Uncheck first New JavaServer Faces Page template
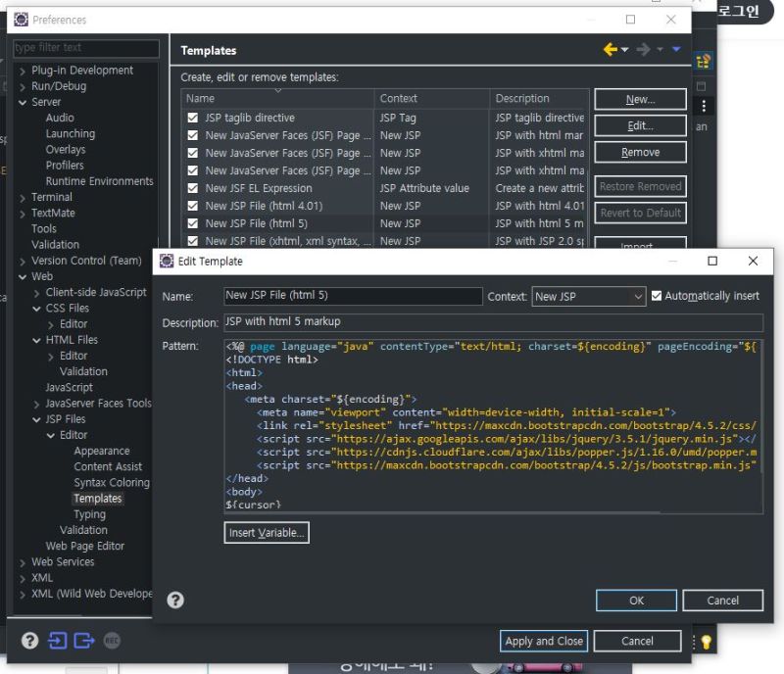This screenshot has width=784, height=674. 192,135
